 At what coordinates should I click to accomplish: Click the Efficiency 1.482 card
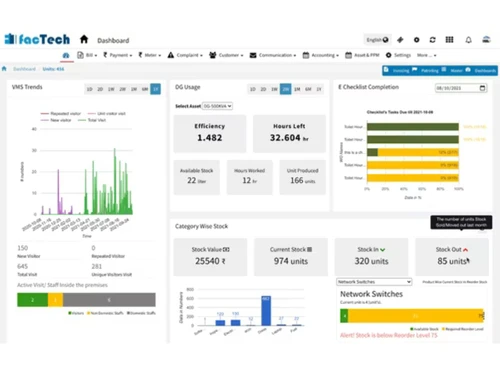[x=210, y=133]
